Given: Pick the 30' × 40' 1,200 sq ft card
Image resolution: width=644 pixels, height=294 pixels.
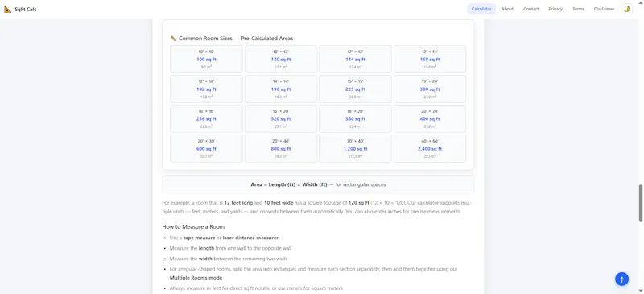Looking at the screenshot, I should (x=355, y=148).
